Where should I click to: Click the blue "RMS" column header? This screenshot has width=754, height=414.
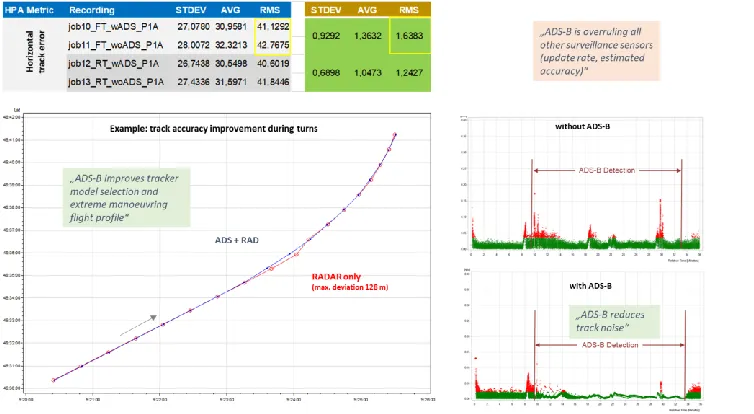pos(270,10)
